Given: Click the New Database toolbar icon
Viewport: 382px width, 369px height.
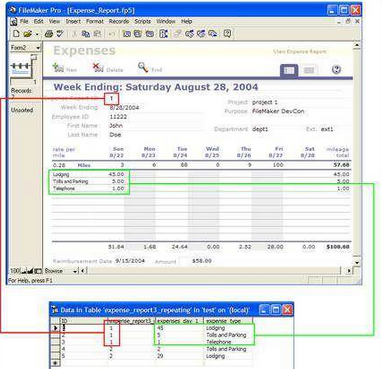Looking at the screenshot, I should tap(16, 34).
